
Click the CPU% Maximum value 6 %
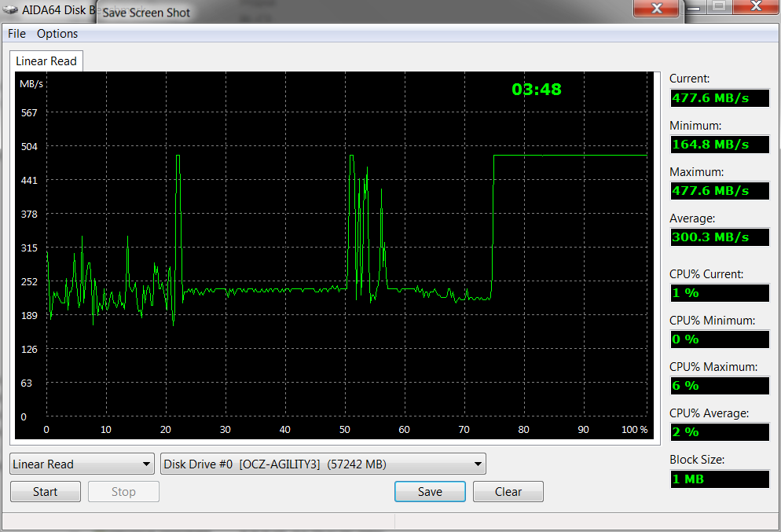tap(720, 386)
